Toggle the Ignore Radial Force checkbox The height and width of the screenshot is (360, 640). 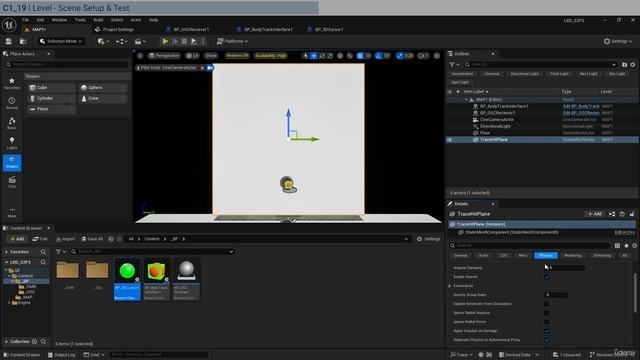[x=547, y=322]
